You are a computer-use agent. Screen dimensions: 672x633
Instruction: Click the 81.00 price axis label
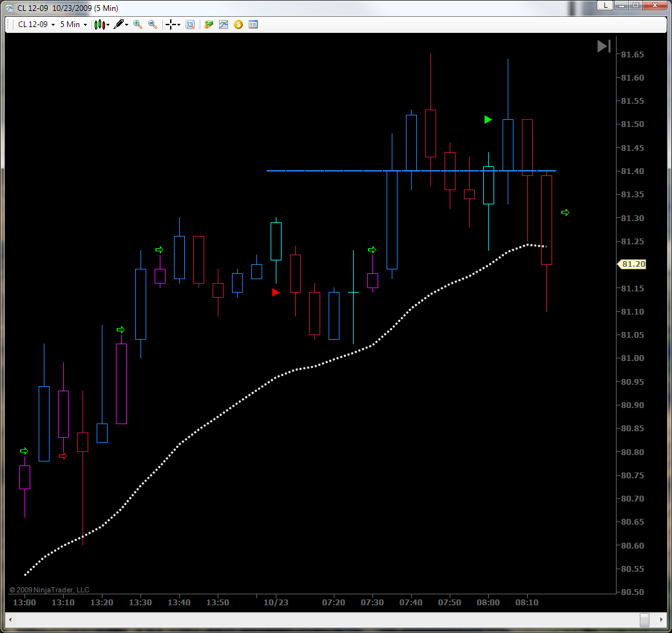tap(632, 358)
